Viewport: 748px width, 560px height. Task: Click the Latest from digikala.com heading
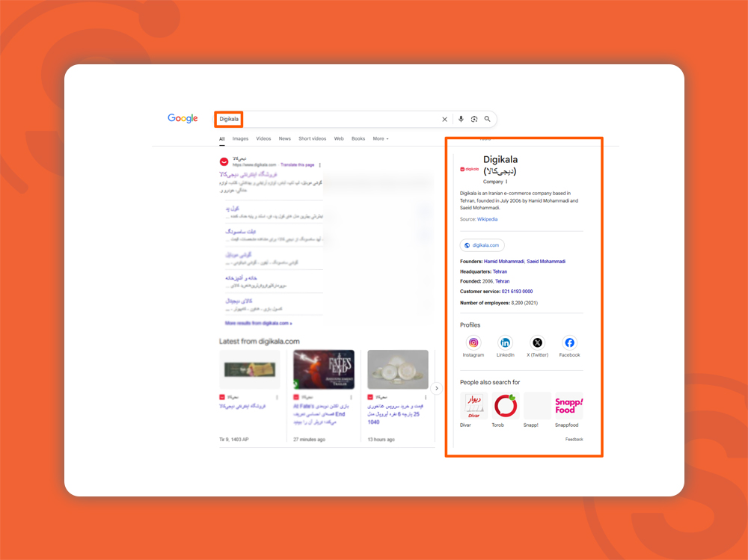pyautogui.click(x=260, y=342)
